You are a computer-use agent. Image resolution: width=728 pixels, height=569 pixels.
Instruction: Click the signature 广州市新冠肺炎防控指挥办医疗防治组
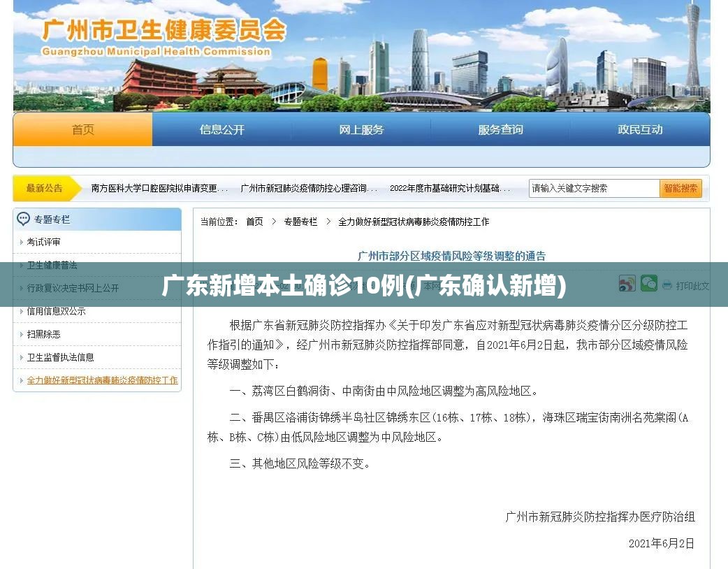600,517
